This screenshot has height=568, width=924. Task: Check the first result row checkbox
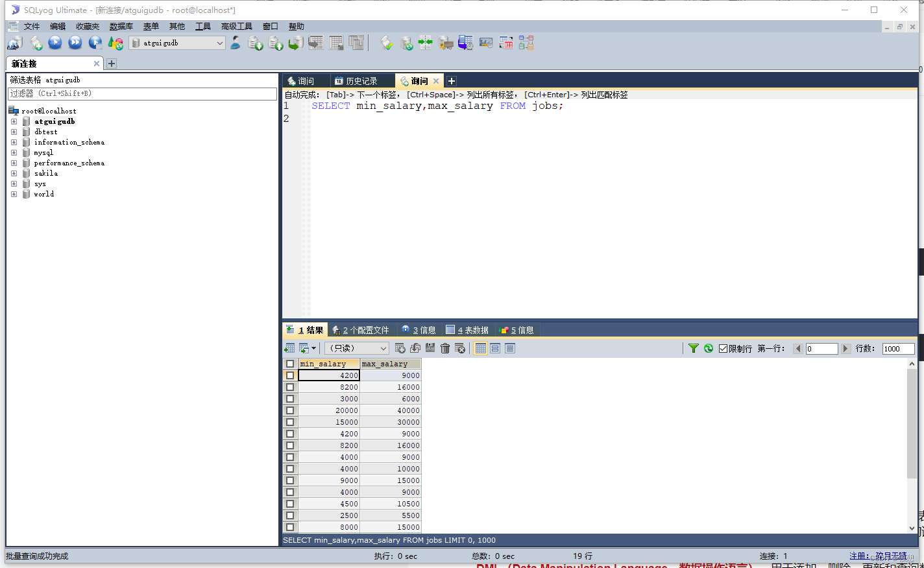click(289, 375)
